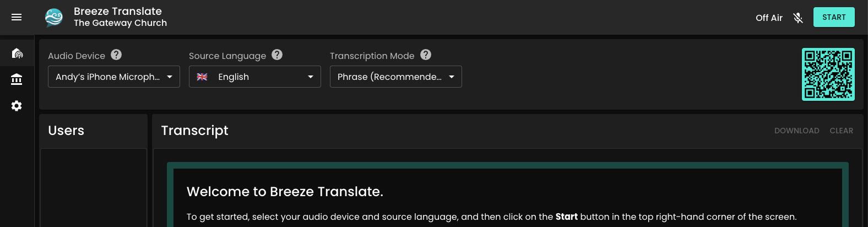The height and width of the screenshot is (227, 868).
Task: Open the broadcast home page in sidebar
Action: (x=17, y=53)
